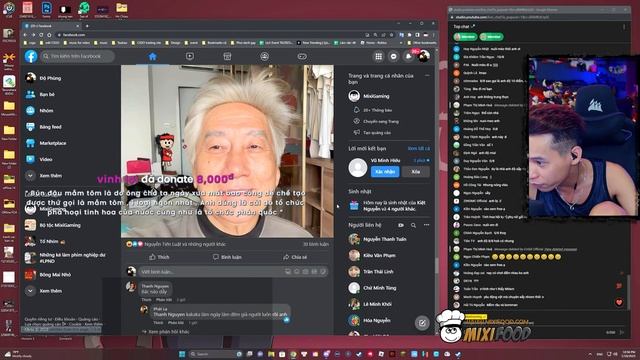Open the Facebook Marketplace tab in the top bar
Screen dimensions: 640x360
[x=227, y=56]
